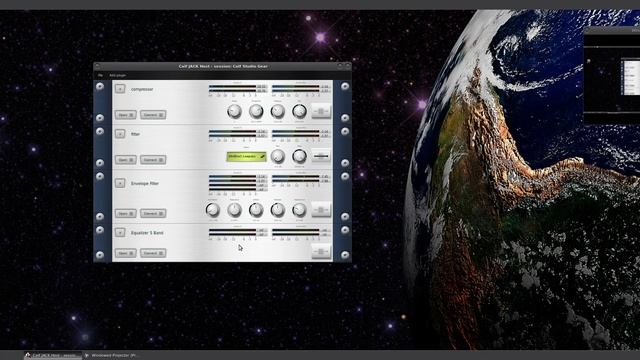Click the second knob in the filter row
This screenshot has height=360, width=640.
pos(299,156)
